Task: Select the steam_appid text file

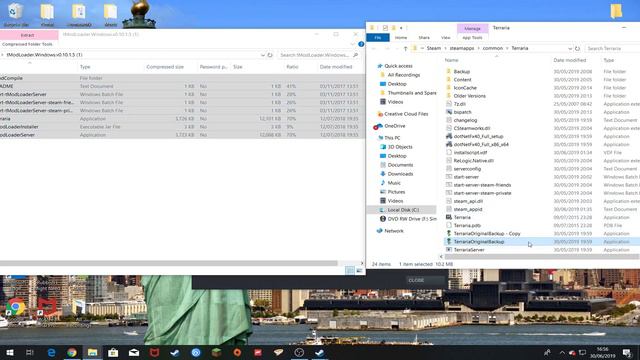Action: [468, 209]
